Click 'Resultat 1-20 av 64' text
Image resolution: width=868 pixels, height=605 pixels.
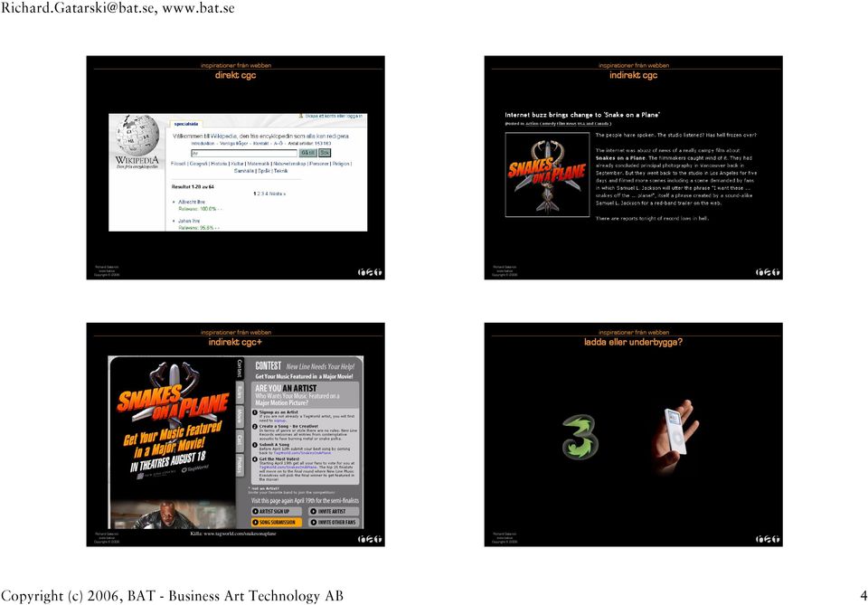(x=193, y=186)
